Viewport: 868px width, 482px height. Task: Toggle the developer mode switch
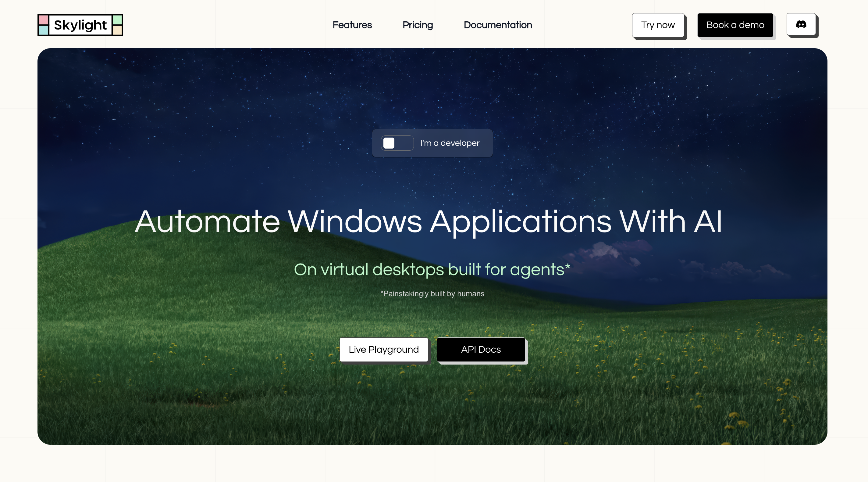(397, 143)
